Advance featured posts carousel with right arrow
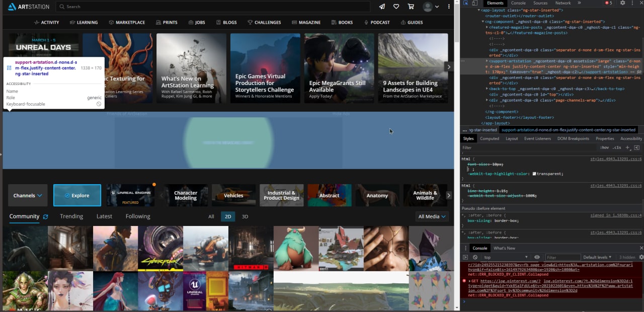Viewport: 644px width, 312px height. tap(449, 66)
